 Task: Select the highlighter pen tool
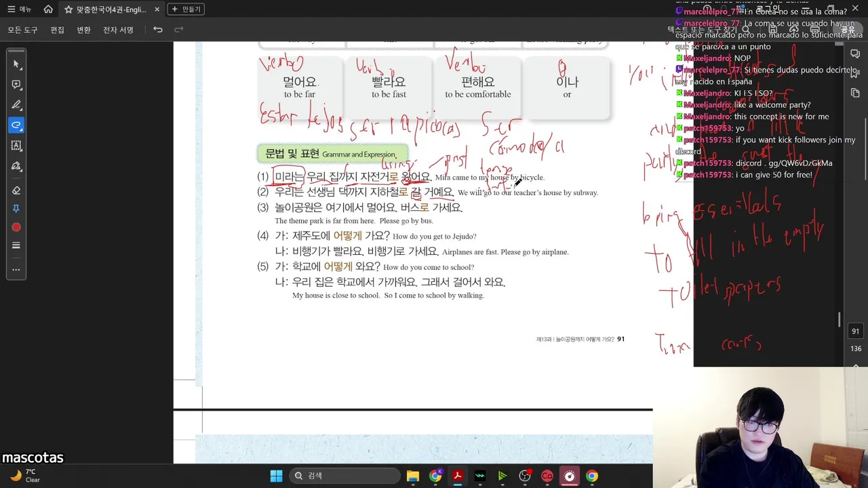coord(16,105)
